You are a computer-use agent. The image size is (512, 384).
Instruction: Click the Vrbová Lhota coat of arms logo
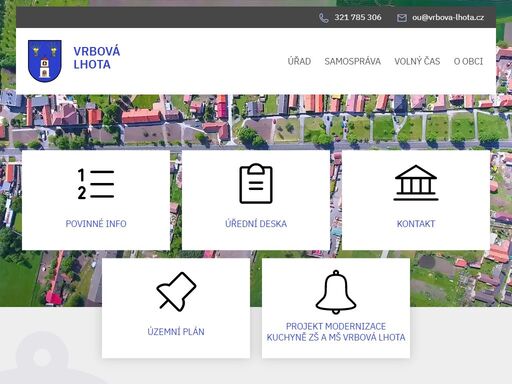point(45,61)
